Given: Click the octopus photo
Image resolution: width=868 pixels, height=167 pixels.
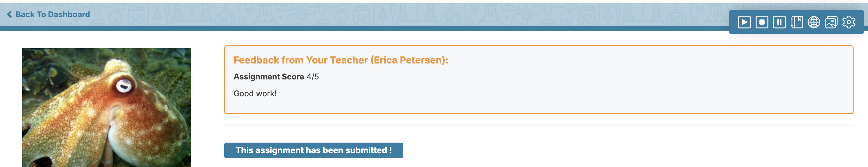Looking at the screenshot, I should coord(107,107).
